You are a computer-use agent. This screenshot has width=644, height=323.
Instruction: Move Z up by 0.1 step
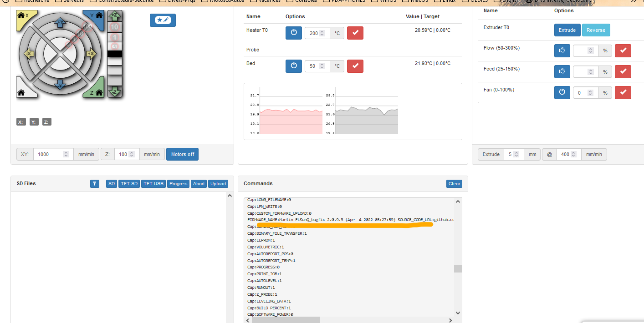115,46
